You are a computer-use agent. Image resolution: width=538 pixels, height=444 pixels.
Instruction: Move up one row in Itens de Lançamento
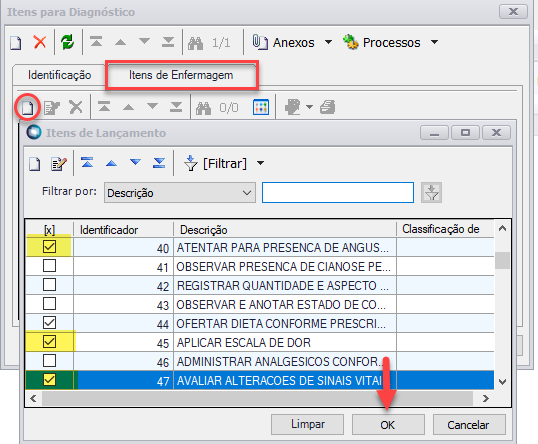click(x=112, y=163)
